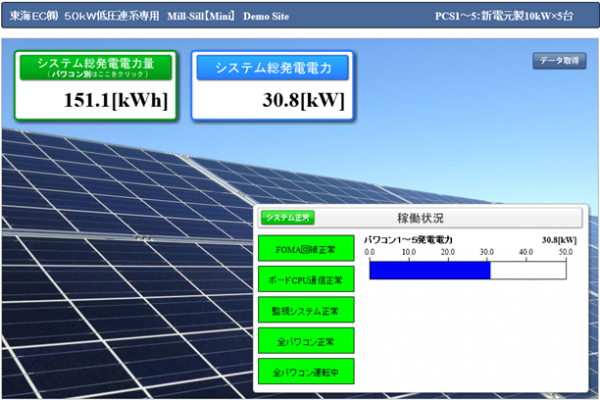Click the 30.8[kW] system power readout

tap(304, 101)
